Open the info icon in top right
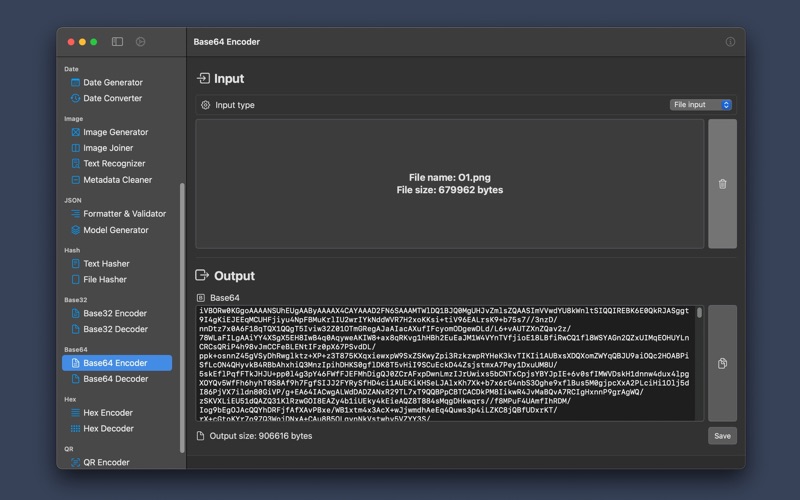The height and width of the screenshot is (500, 800). tap(730, 42)
